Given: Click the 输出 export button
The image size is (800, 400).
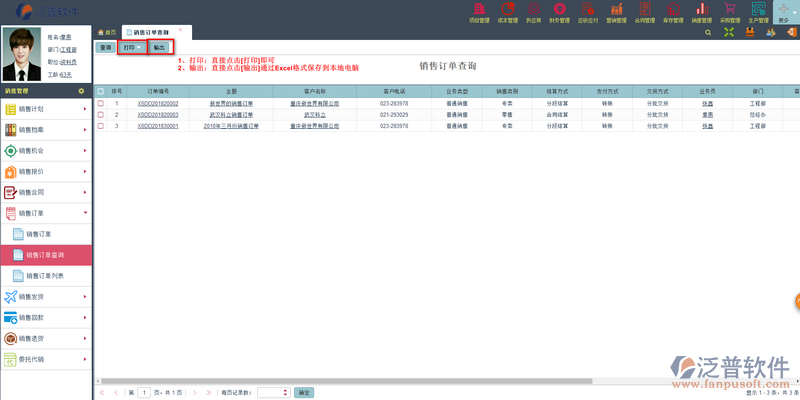Looking at the screenshot, I should (160, 47).
